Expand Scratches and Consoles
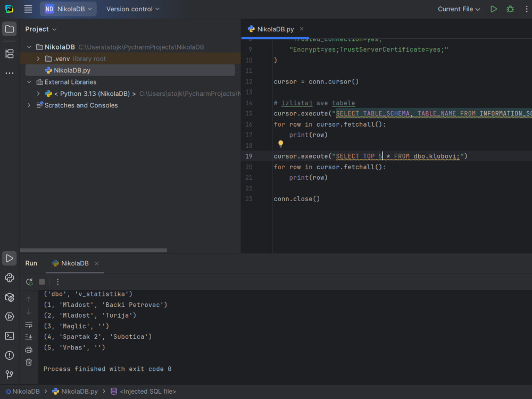Screen dimensions: 532x399 click(x=29, y=105)
